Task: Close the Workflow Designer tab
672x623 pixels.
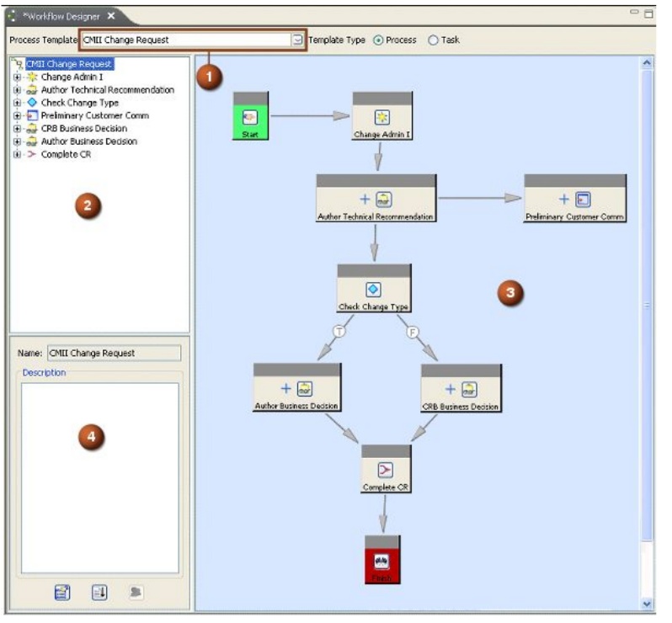Action: click(111, 16)
